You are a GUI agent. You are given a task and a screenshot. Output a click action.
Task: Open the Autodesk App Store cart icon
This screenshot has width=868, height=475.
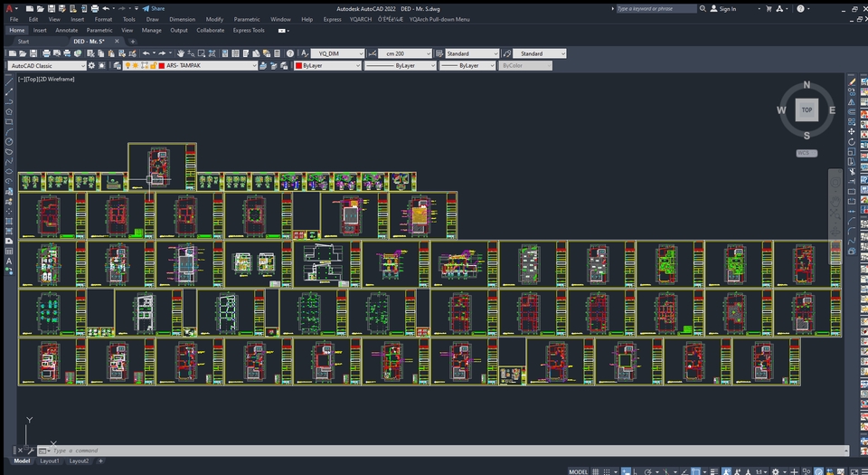click(x=769, y=9)
